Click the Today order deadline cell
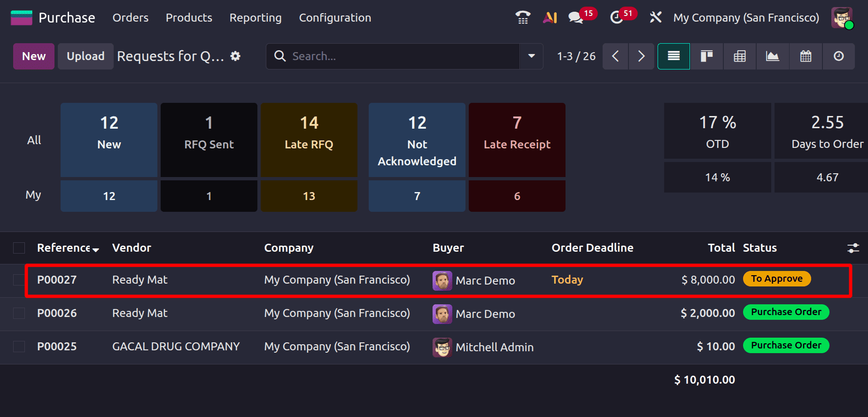Image resolution: width=868 pixels, height=417 pixels. [x=567, y=280]
